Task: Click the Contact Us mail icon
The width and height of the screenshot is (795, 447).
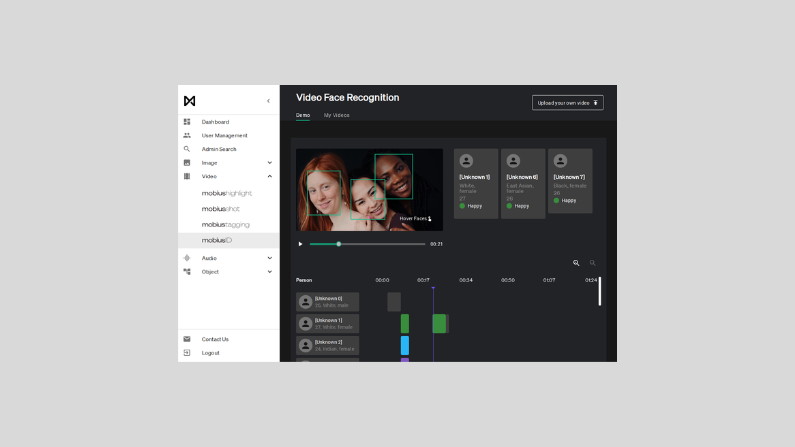Action: (187, 339)
